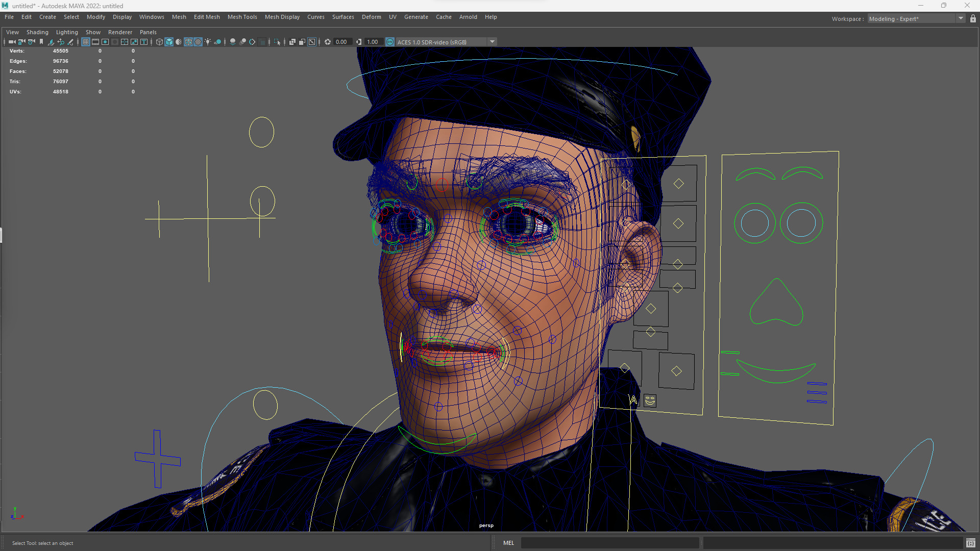Open the Mesh Tools menu
This screenshot has width=980, height=551.
click(242, 17)
